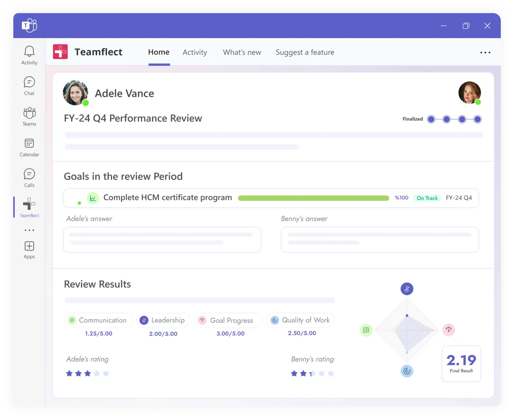
Task: Select the Quality of Work competency chip
Action: pos(300,320)
